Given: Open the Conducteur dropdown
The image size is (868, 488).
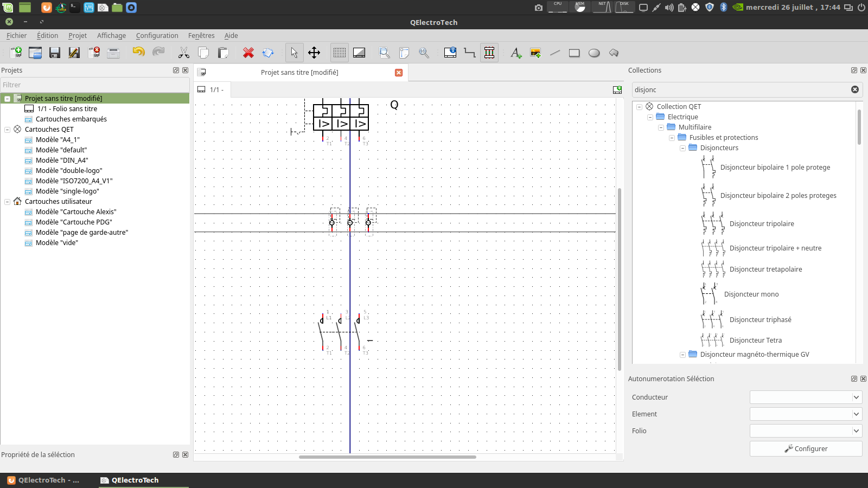Looking at the screenshot, I should pyautogui.click(x=806, y=397).
